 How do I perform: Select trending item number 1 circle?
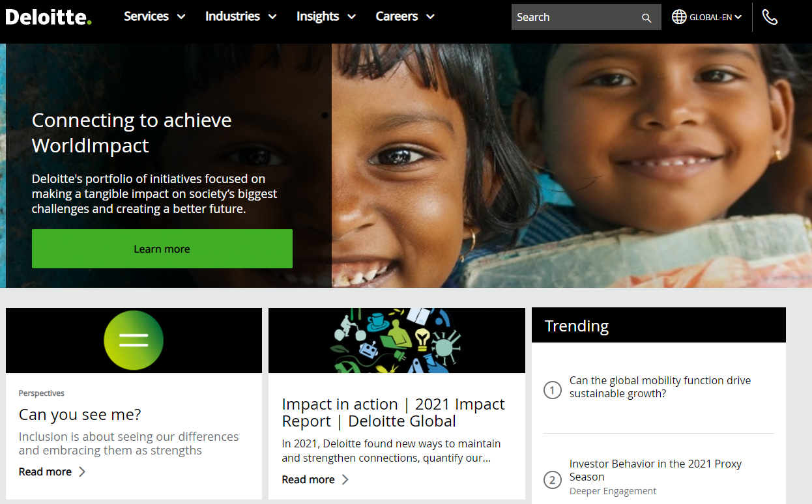[x=552, y=390]
